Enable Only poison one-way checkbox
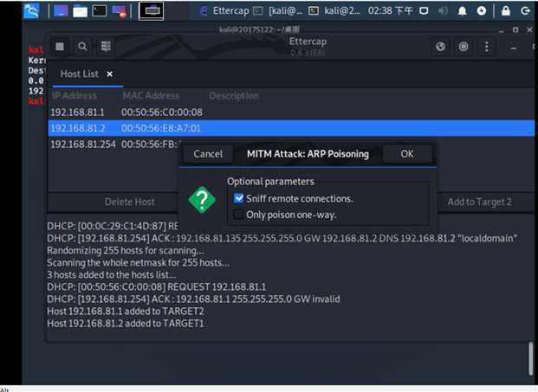 [x=238, y=215]
